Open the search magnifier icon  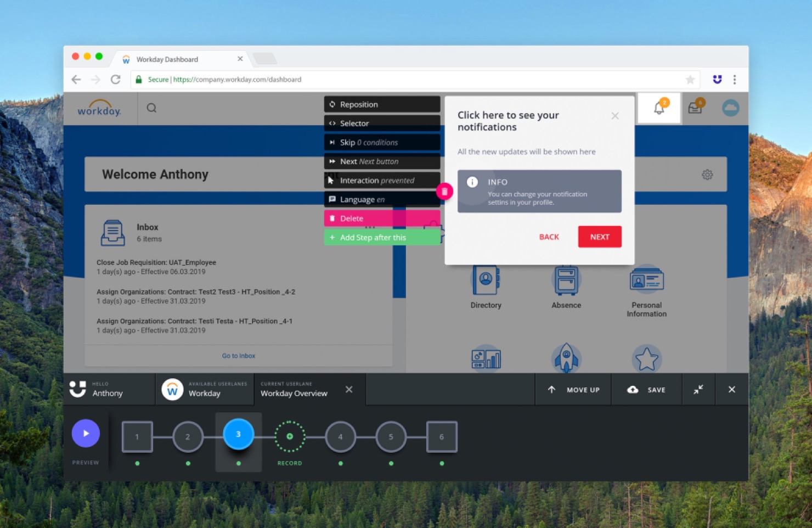[151, 108]
